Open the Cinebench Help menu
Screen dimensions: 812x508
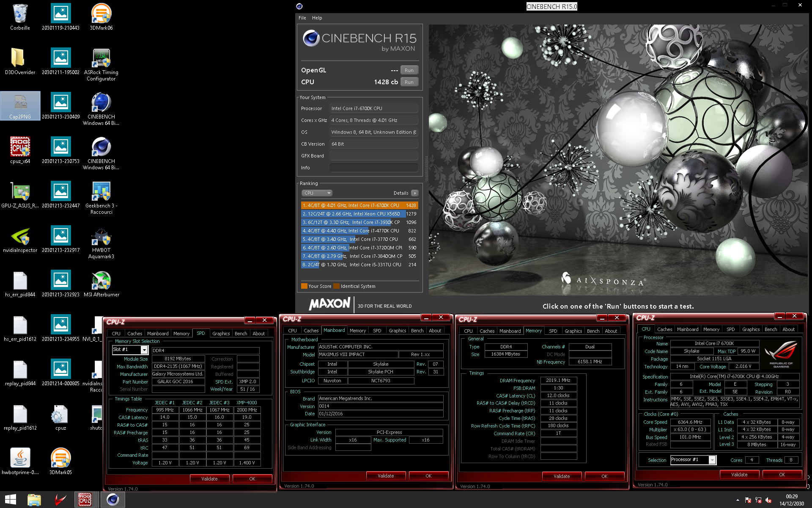pyautogui.click(x=317, y=18)
